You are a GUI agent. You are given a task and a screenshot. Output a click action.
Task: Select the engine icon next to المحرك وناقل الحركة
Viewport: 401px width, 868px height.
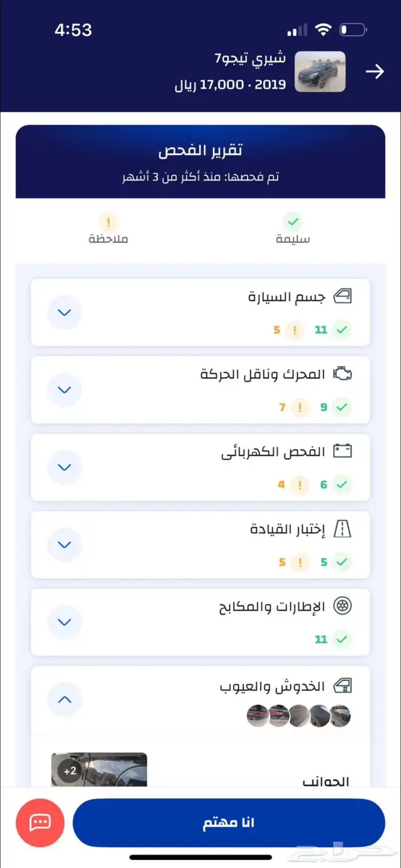click(343, 373)
